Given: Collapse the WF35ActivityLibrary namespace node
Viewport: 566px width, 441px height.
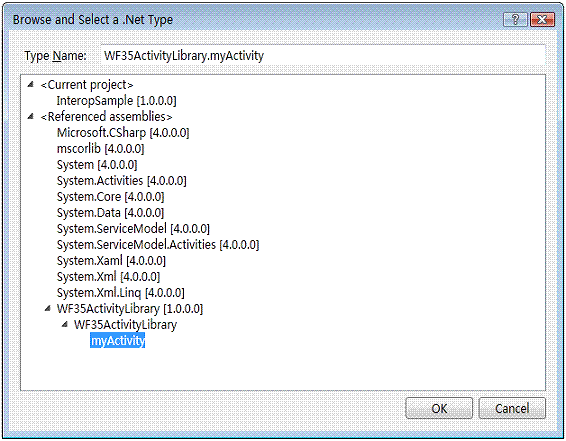Looking at the screenshot, I should (65, 324).
